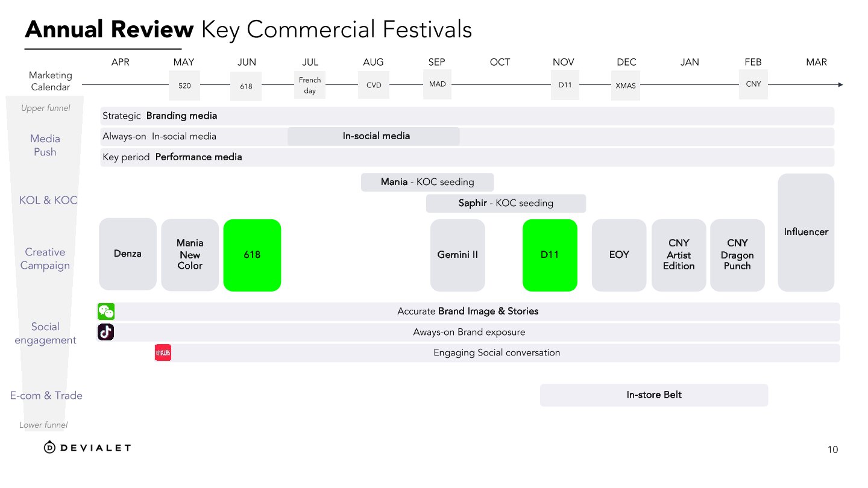The image size is (868, 488).
Task: Click the 520 calendar marker
Action: click(184, 86)
